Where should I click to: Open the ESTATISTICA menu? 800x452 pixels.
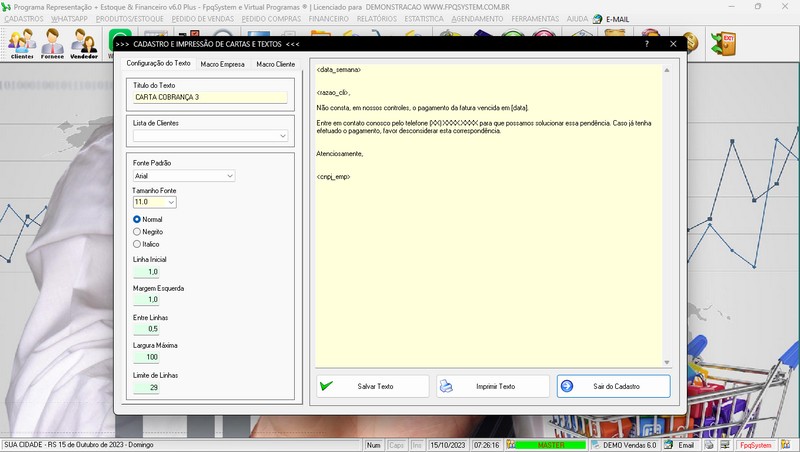(x=424, y=19)
